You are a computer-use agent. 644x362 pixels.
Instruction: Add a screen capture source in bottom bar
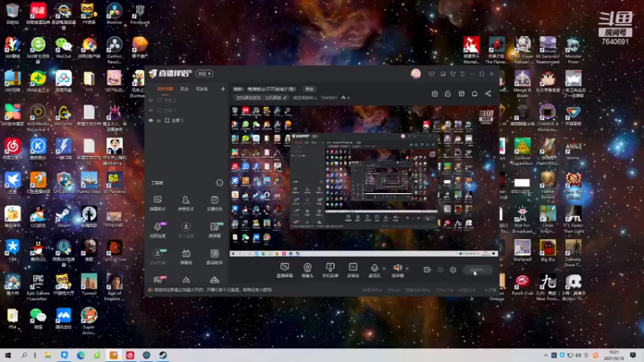[284, 270]
